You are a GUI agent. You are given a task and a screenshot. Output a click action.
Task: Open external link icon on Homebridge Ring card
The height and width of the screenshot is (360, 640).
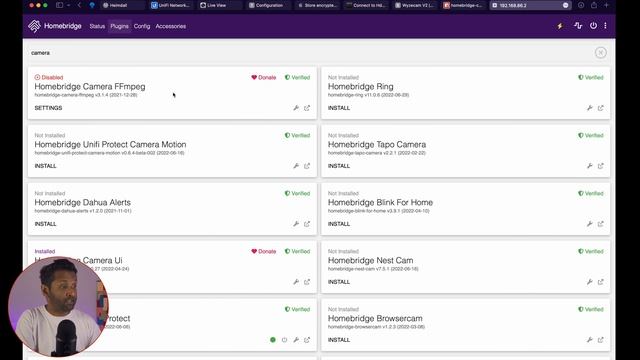(x=600, y=108)
